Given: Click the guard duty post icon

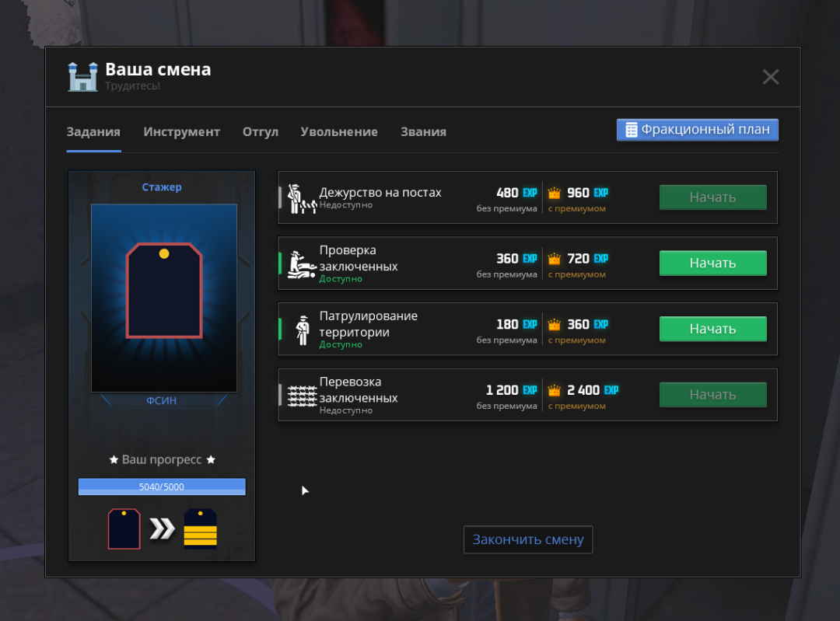Looking at the screenshot, I should 299,198.
